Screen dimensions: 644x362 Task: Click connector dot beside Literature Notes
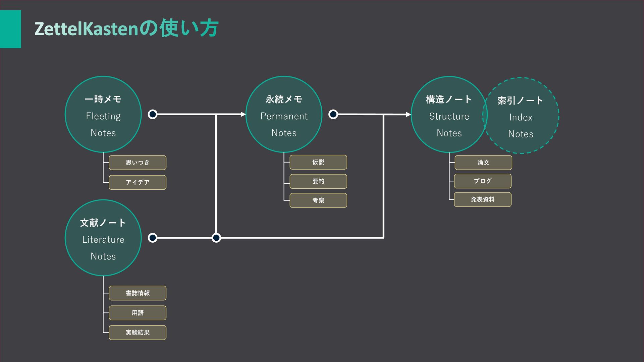pos(153,238)
